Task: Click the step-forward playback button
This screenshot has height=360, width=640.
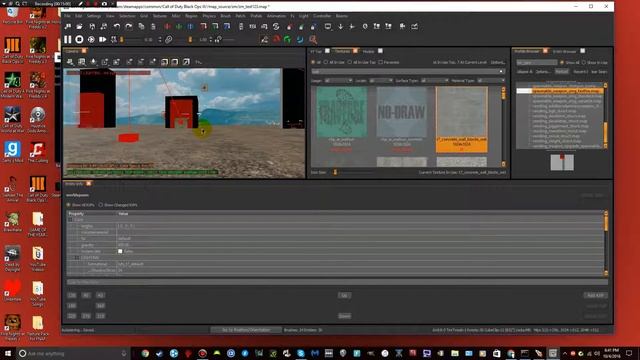Action: (102, 39)
